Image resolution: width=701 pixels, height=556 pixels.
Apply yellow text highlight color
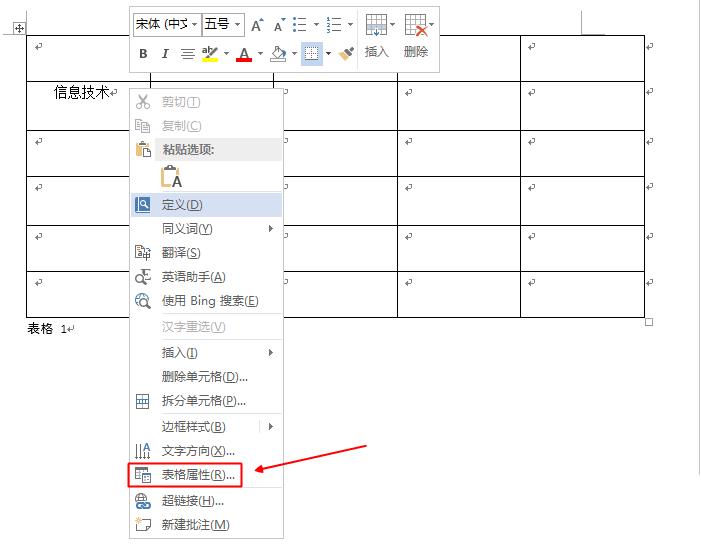[x=209, y=54]
